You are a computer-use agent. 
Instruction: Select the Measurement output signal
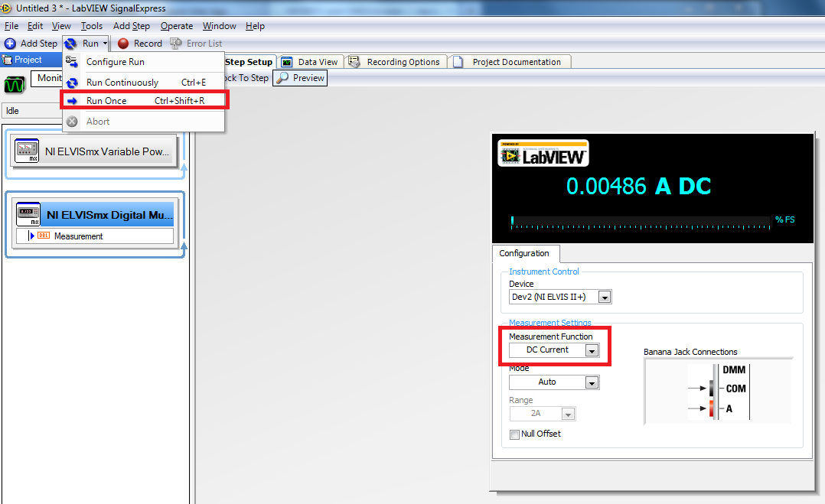[x=95, y=236]
